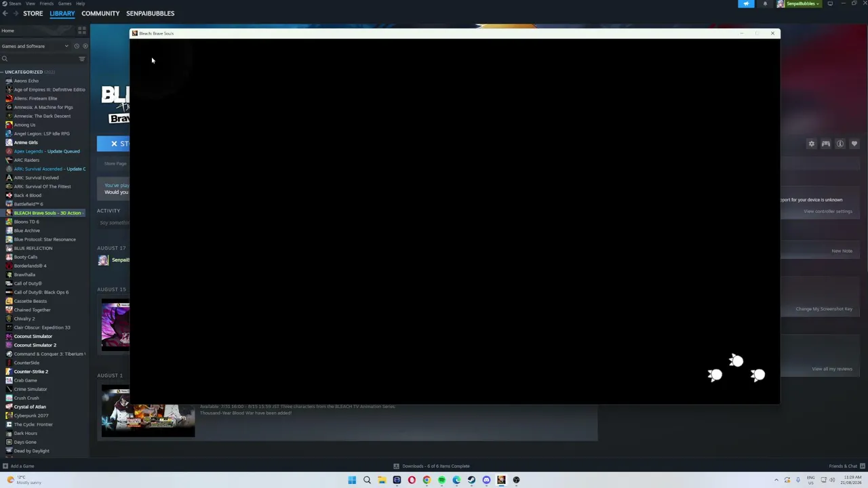The width and height of the screenshot is (868, 488).
Task: Open the August 15 activity screenshot thumbnail
Action: (115, 325)
